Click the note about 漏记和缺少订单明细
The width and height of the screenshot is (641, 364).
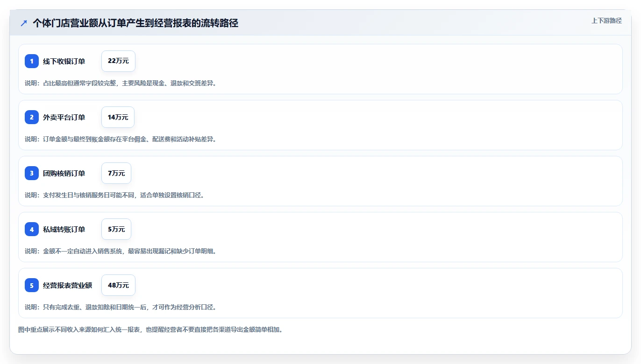(121, 251)
